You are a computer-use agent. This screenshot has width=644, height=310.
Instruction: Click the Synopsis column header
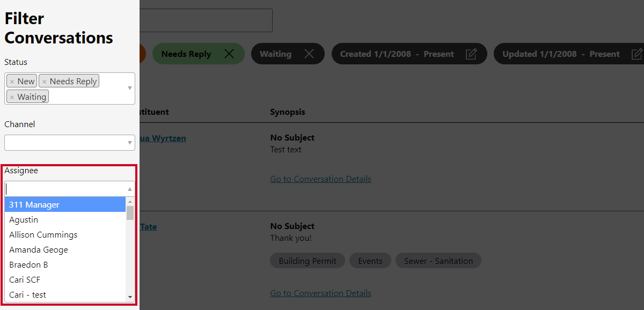(288, 112)
